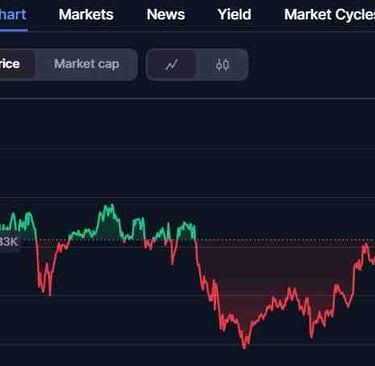Open the Market Cycles tab
The height and width of the screenshot is (366, 375).
pos(329,15)
